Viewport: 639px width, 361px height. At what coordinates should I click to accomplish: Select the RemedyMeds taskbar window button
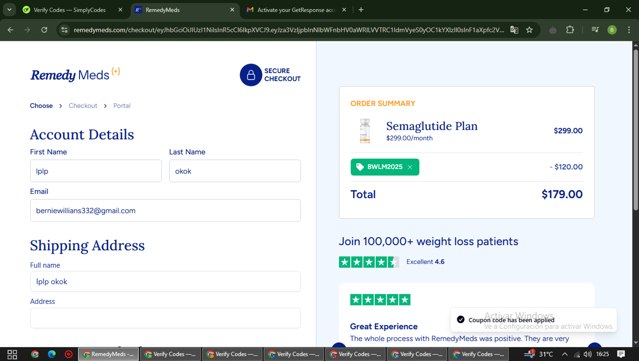[108, 354]
